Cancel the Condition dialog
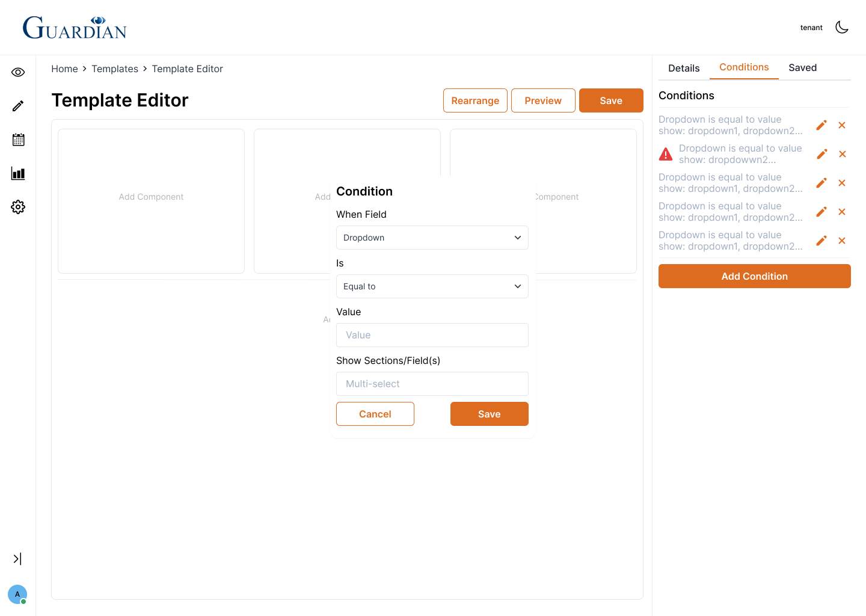 point(375,414)
